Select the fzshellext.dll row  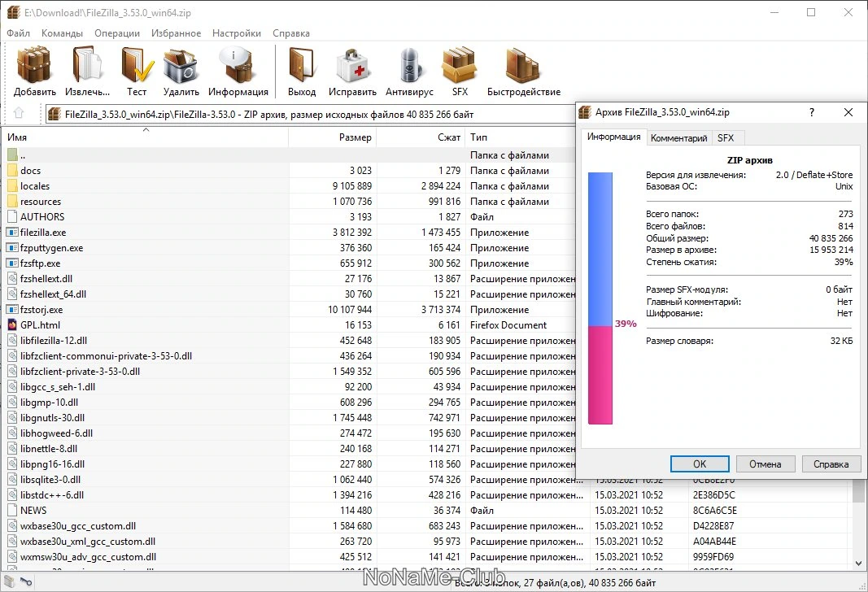coord(288,279)
